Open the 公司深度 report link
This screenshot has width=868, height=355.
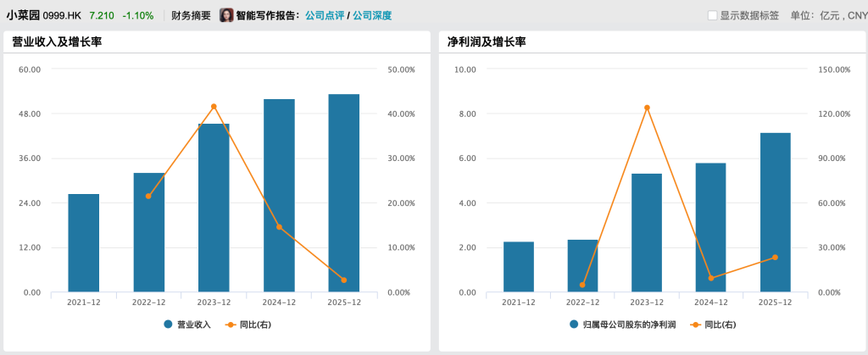click(372, 15)
